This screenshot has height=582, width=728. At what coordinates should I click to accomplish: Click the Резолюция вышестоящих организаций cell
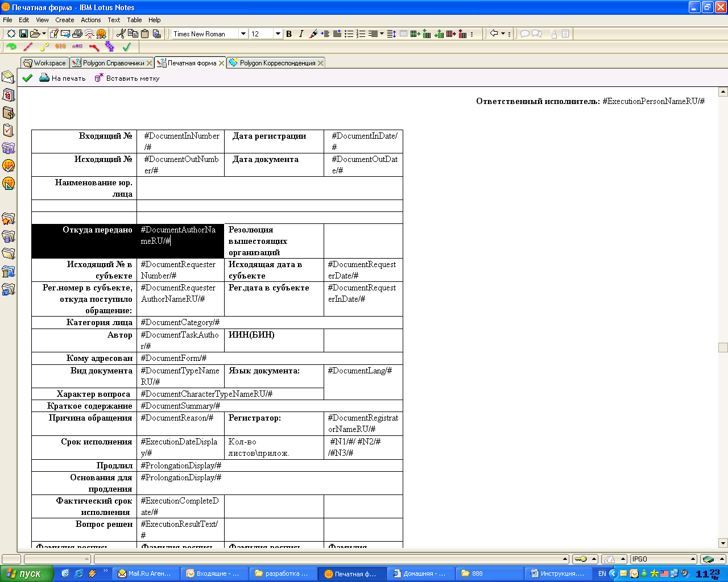coord(274,241)
